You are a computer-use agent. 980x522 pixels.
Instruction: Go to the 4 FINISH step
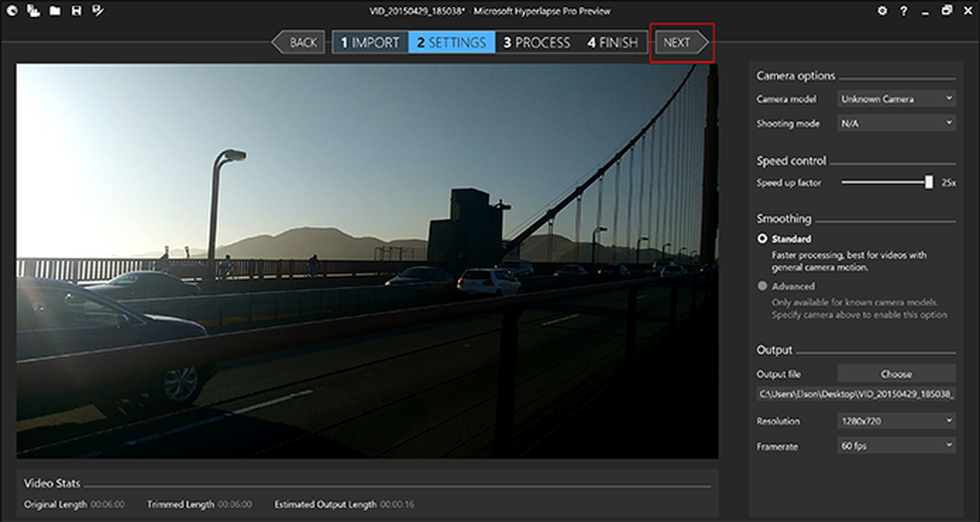tap(612, 43)
